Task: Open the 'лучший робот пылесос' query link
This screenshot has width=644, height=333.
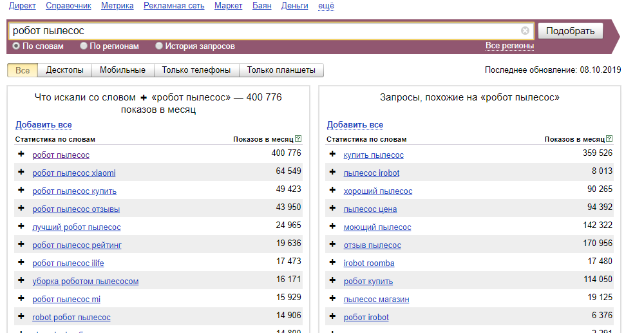Action: coord(77,227)
